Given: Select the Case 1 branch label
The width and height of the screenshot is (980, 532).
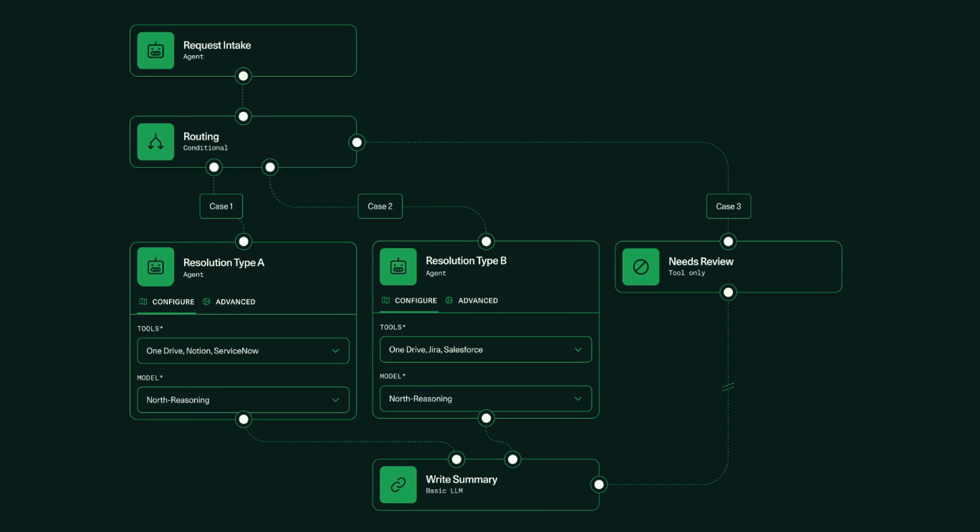Looking at the screenshot, I should [x=221, y=206].
